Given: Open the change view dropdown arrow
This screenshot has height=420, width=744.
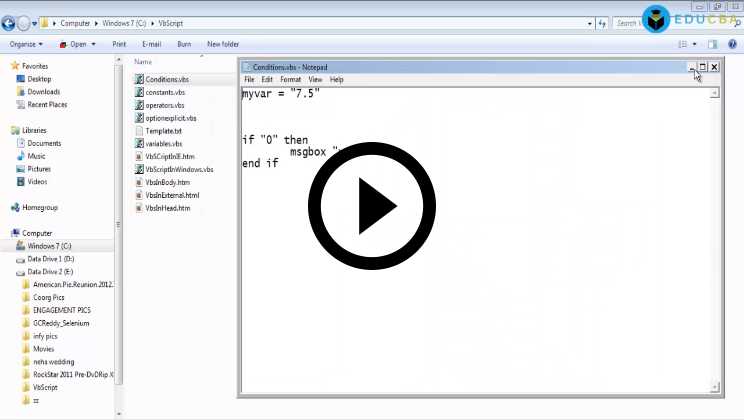Looking at the screenshot, I should coord(695,44).
